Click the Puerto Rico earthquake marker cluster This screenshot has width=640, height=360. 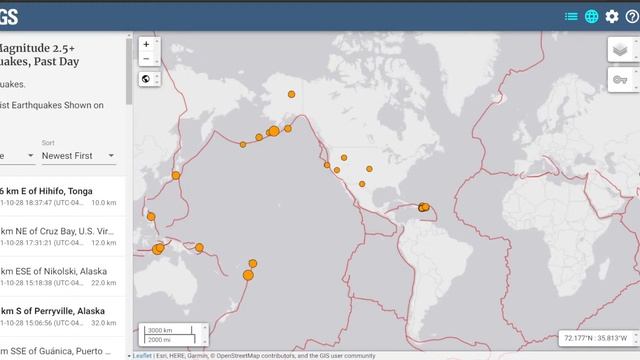(424, 207)
